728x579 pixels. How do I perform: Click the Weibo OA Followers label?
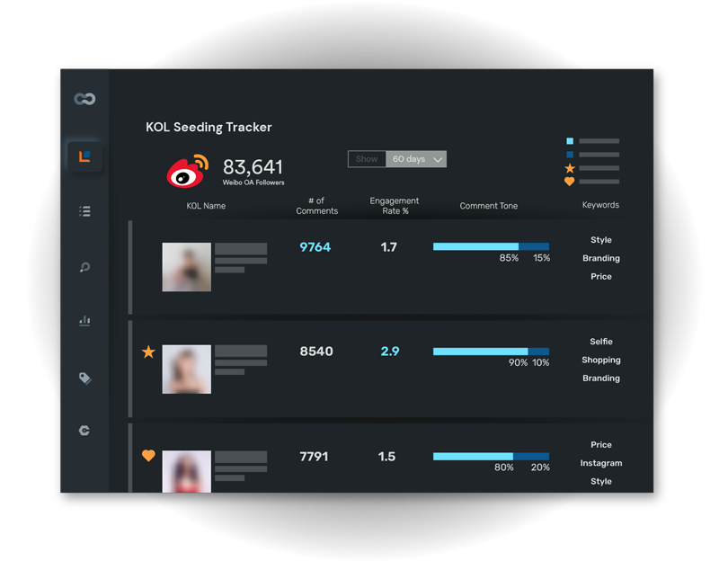[x=253, y=183]
